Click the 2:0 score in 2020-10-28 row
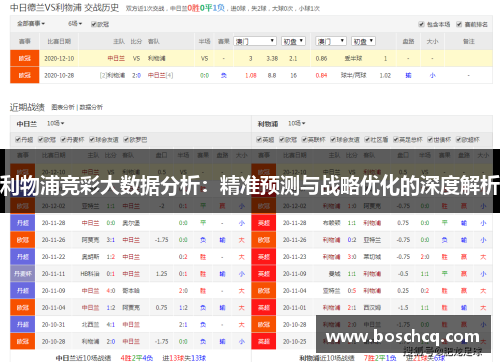Viewport: 500px width, 362px height. click(x=136, y=75)
